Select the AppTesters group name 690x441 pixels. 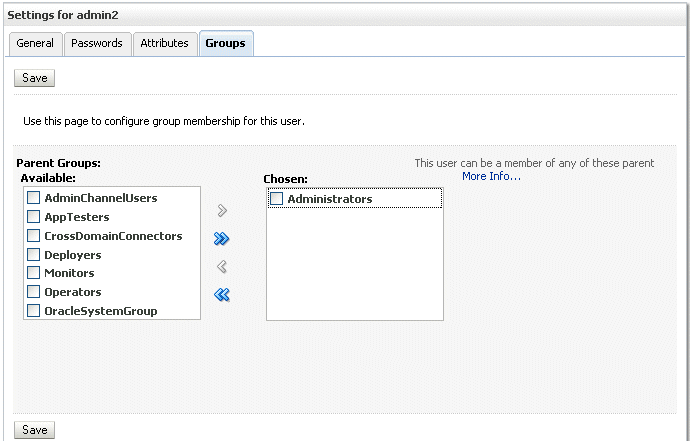coord(77,217)
